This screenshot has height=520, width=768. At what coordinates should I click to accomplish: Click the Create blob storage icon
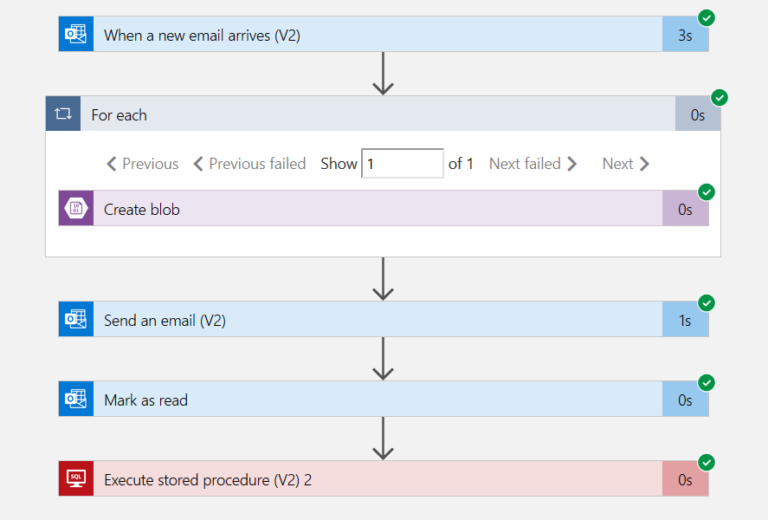(x=76, y=209)
